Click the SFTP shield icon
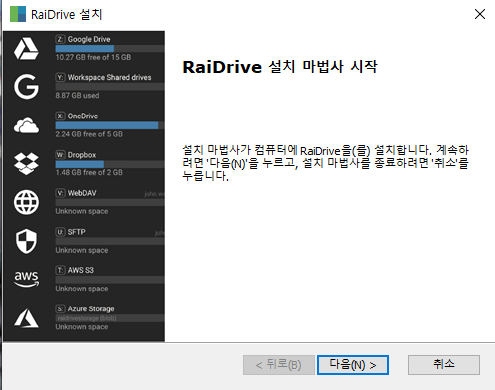 pyautogui.click(x=26, y=241)
